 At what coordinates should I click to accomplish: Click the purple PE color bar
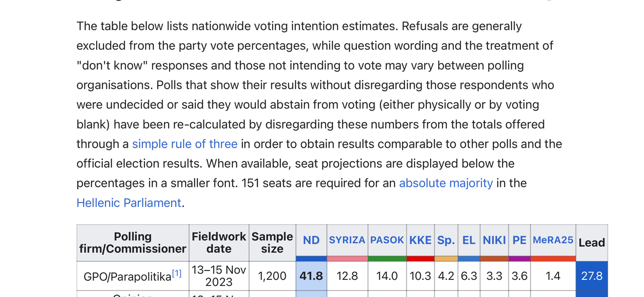519,258
